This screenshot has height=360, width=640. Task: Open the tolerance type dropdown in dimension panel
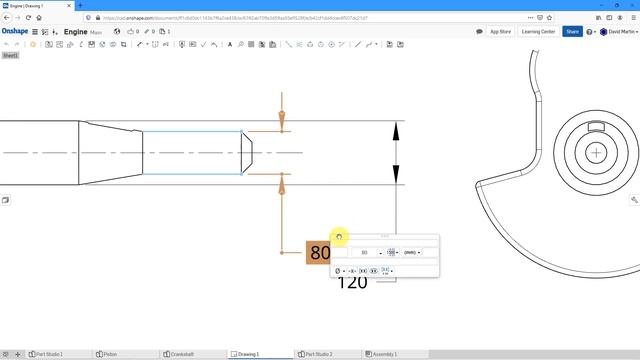pos(392,253)
